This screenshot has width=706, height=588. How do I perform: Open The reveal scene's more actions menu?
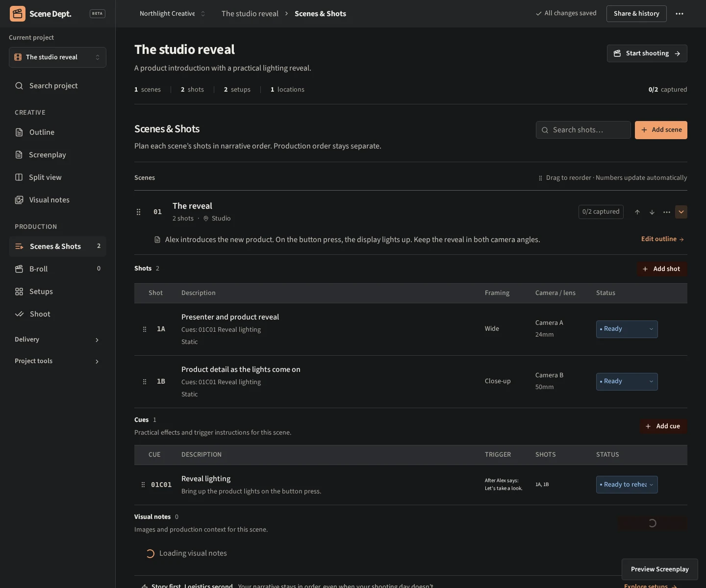(667, 212)
